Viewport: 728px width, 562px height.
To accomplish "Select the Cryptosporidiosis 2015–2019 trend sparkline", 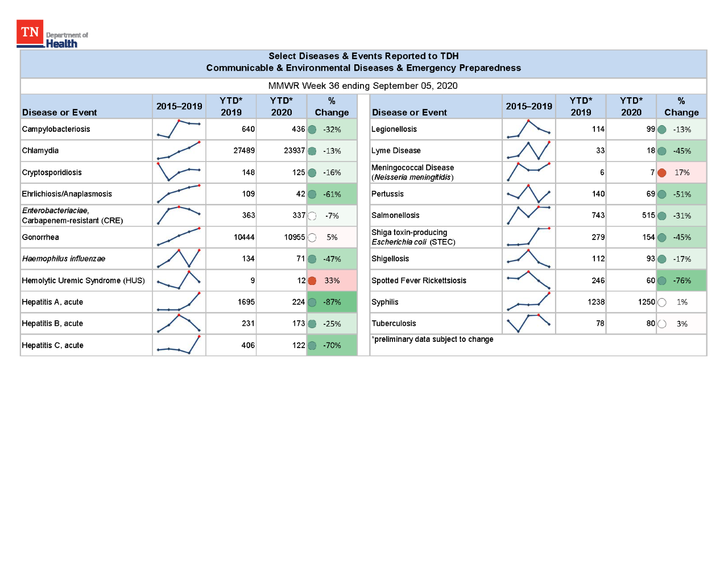I will [x=179, y=172].
